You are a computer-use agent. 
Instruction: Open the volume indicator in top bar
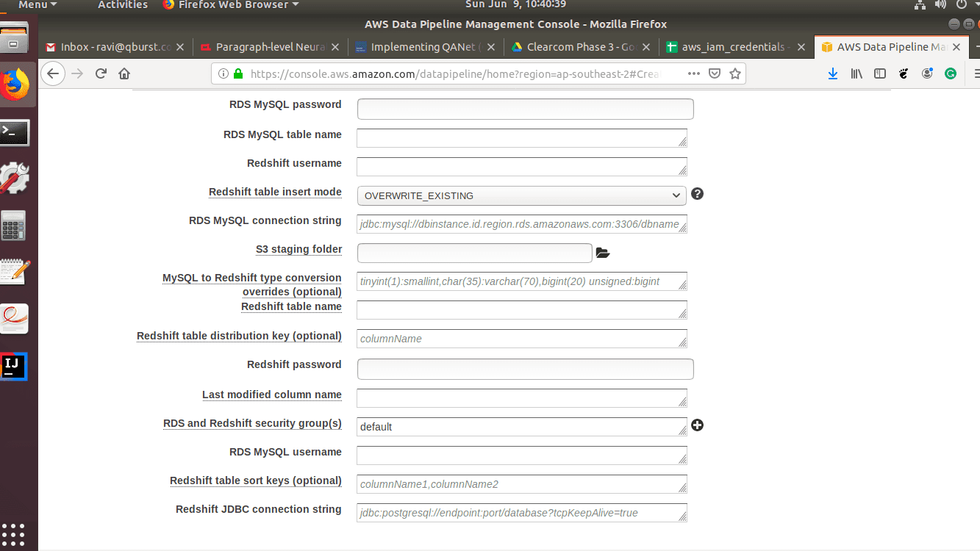pos(940,5)
